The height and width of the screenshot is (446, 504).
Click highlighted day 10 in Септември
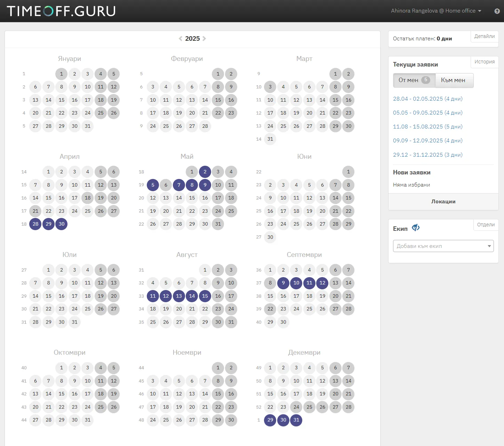point(296,283)
